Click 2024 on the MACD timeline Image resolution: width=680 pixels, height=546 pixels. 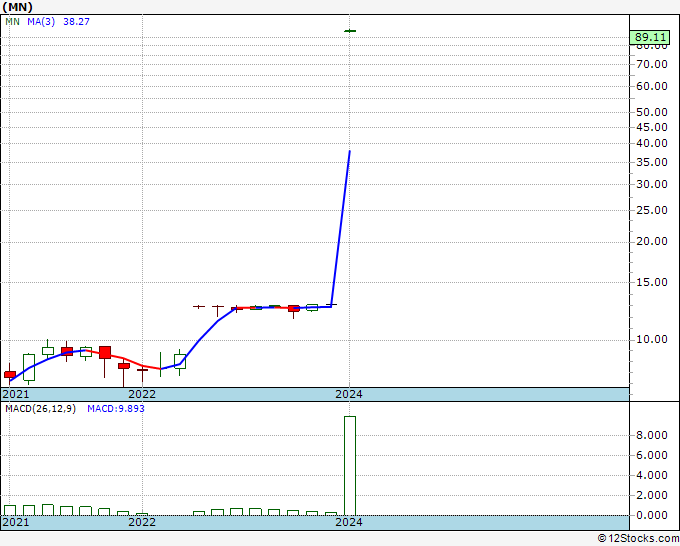click(349, 522)
